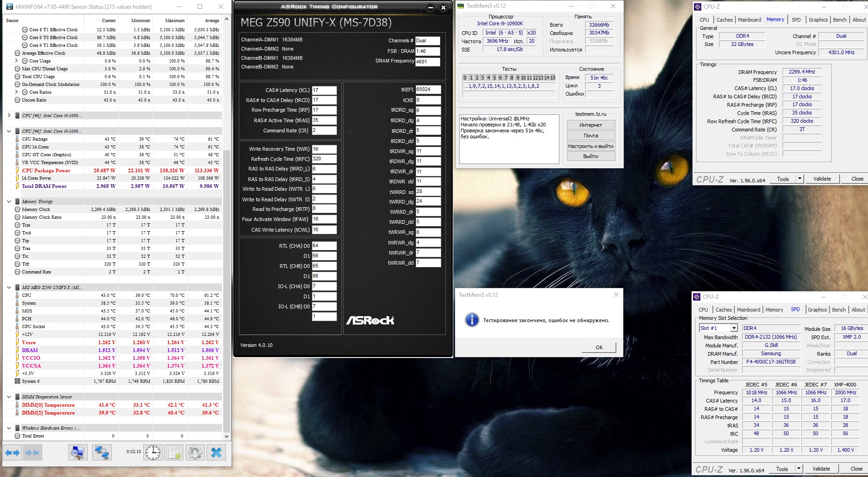The width and height of the screenshot is (868, 477).
Task: Click the blue X icon in HWiNFO toolbar
Action: [x=216, y=453]
